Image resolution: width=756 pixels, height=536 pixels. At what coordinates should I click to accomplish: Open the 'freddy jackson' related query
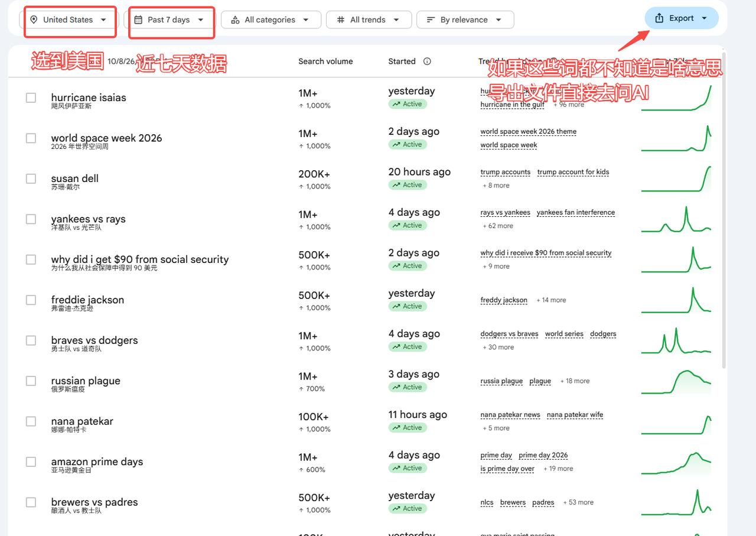coord(504,300)
